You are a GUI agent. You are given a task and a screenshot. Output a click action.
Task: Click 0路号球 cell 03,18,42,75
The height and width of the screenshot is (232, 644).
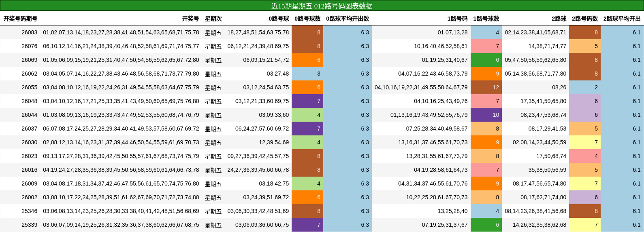274,183
